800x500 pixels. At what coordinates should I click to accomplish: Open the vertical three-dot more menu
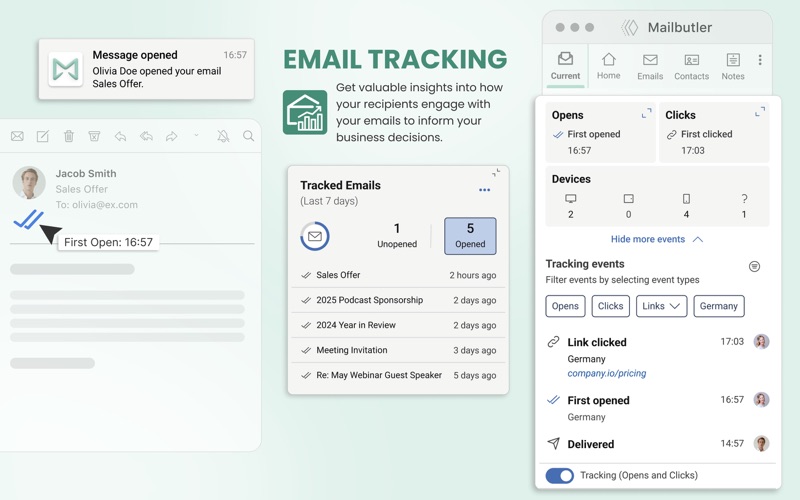click(760, 60)
